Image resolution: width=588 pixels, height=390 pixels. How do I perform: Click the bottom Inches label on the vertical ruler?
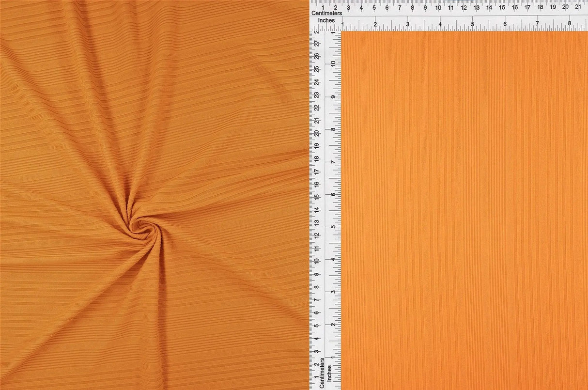pos(329,374)
